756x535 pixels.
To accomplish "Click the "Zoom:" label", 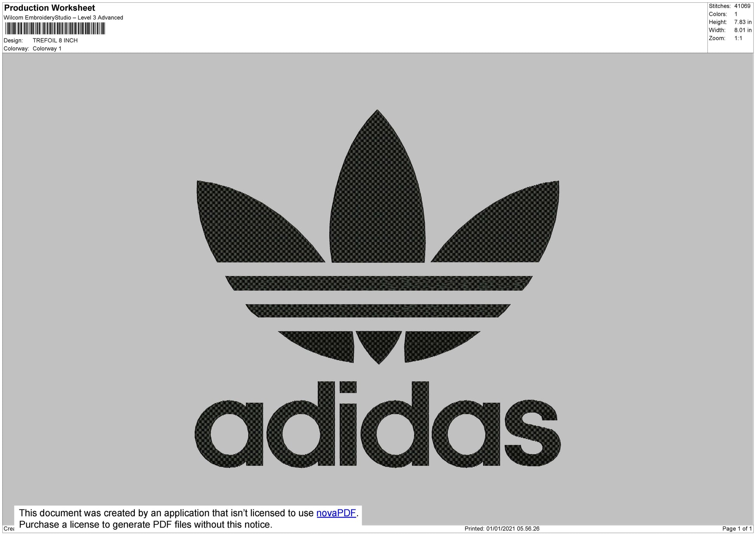I will tap(717, 38).
